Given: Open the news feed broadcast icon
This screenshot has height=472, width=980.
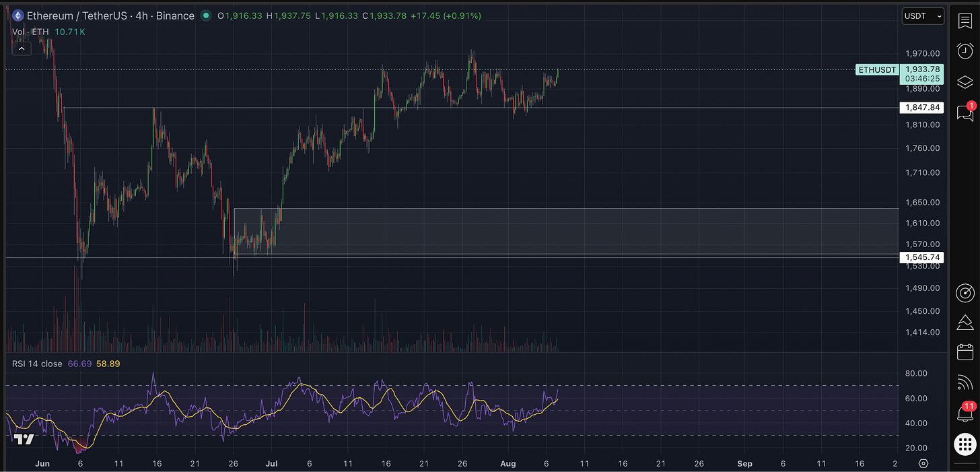Looking at the screenshot, I should (x=965, y=382).
